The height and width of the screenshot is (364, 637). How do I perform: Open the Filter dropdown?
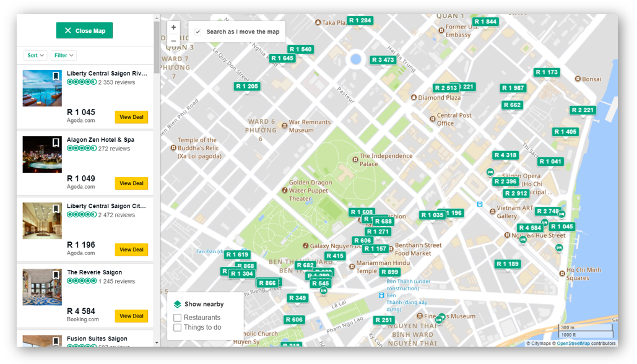(64, 55)
